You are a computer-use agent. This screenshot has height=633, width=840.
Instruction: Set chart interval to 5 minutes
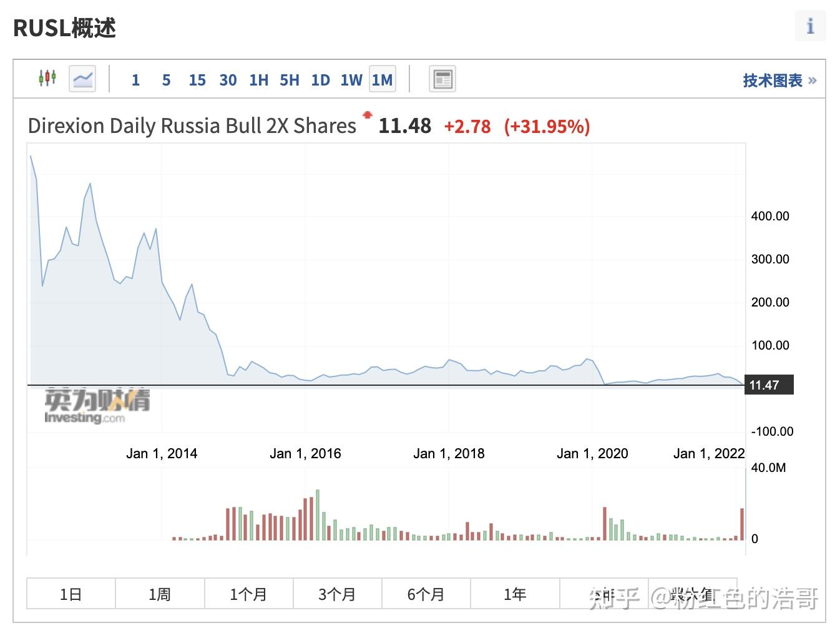coord(166,80)
